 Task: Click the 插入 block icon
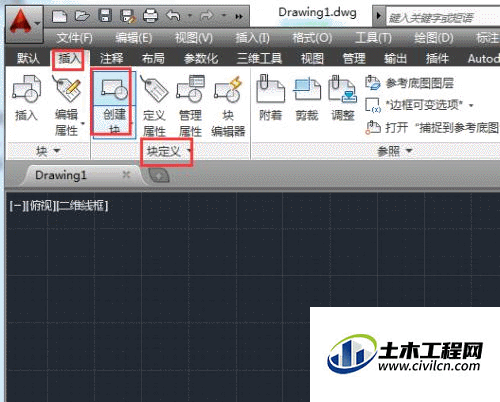point(26,89)
